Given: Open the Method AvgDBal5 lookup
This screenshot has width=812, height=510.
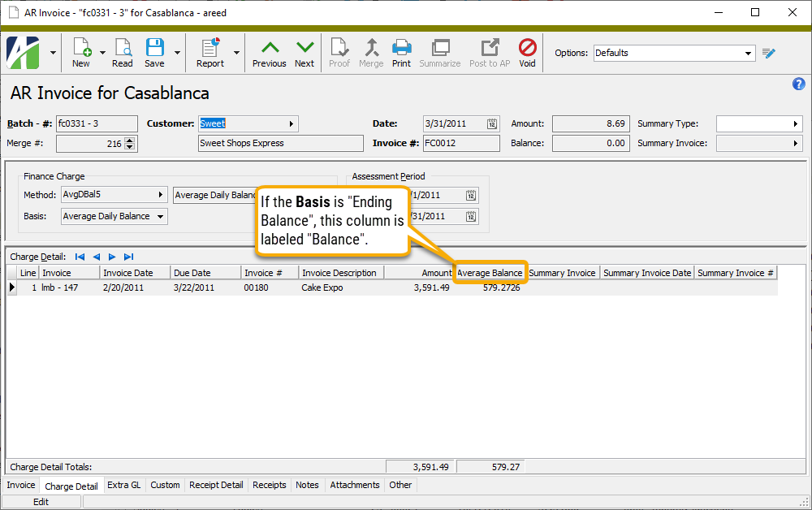Looking at the screenshot, I should coord(162,195).
